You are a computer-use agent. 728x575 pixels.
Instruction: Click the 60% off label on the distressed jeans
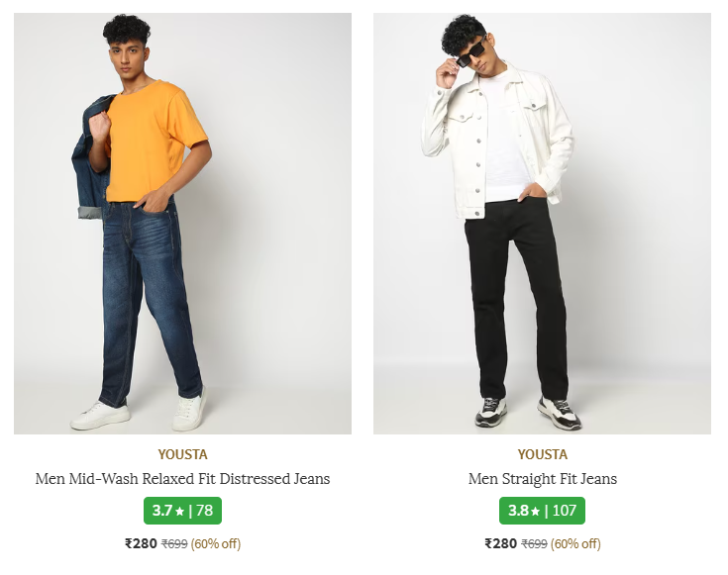pos(216,543)
